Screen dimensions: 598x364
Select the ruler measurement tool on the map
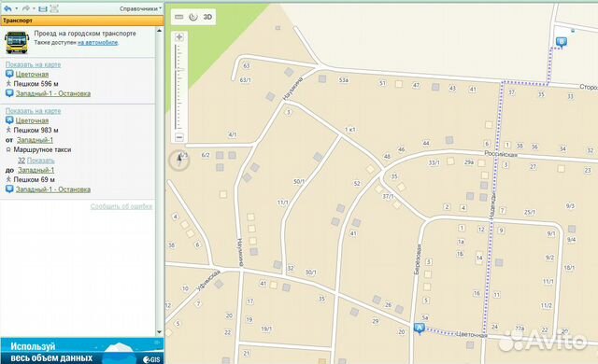[x=178, y=17]
